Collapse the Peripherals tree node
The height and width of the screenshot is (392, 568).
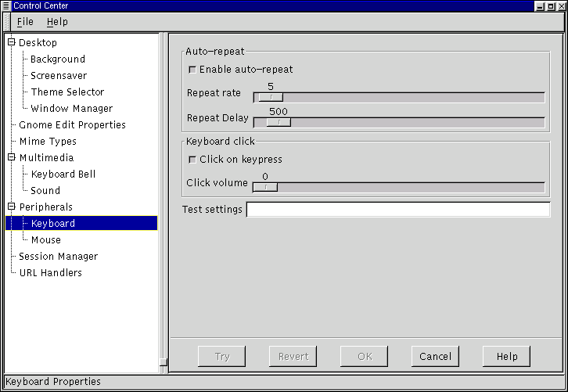click(11, 207)
